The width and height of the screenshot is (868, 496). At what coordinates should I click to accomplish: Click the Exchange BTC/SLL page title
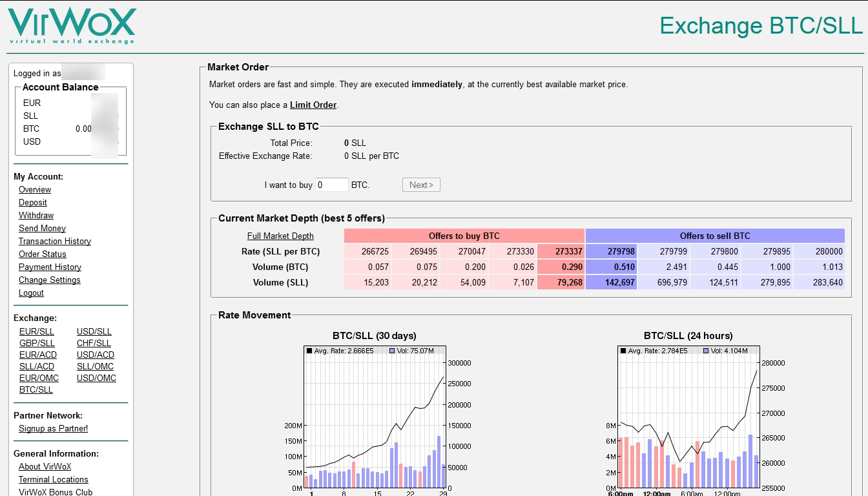coord(761,25)
